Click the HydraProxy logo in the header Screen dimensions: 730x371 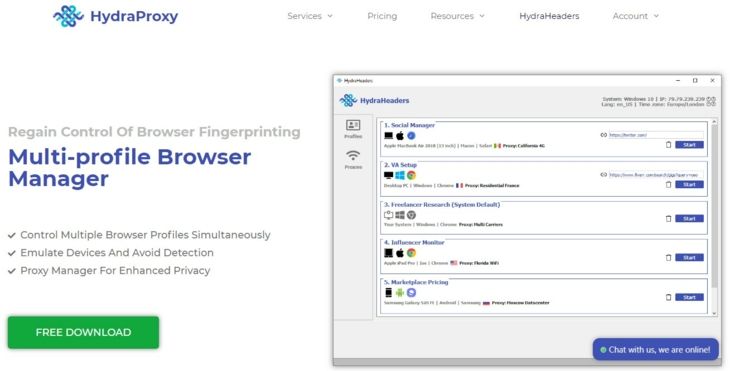point(115,16)
